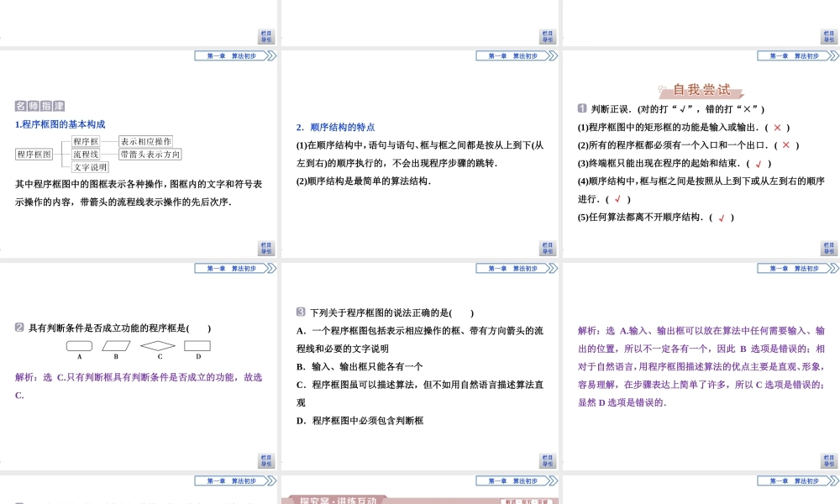This screenshot has height=504, width=840.
Task: Click the heading 1.程序框图的基本构成
Action: pos(60,124)
